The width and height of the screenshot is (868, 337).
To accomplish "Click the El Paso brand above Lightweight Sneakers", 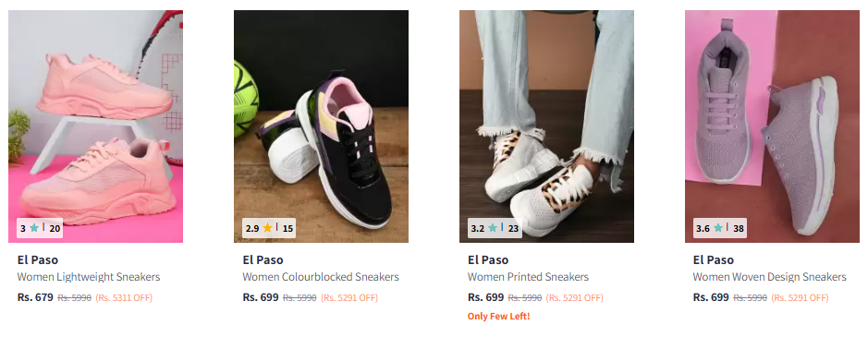I will (38, 259).
